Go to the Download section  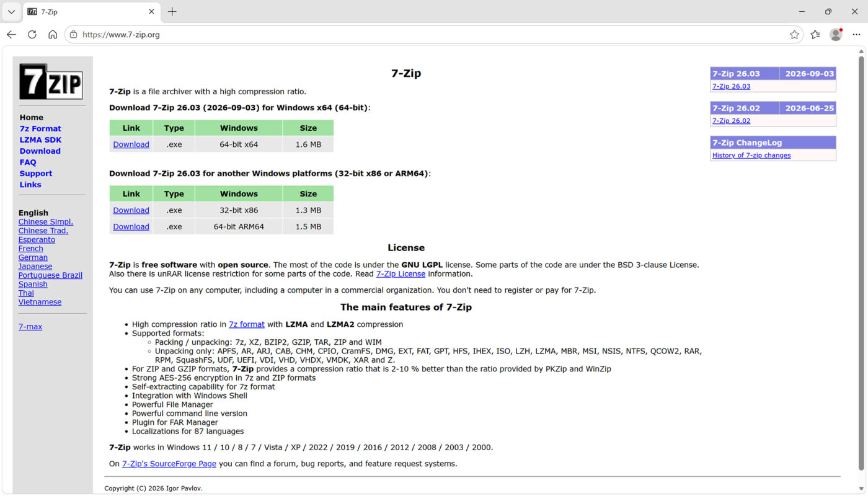click(40, 151)
